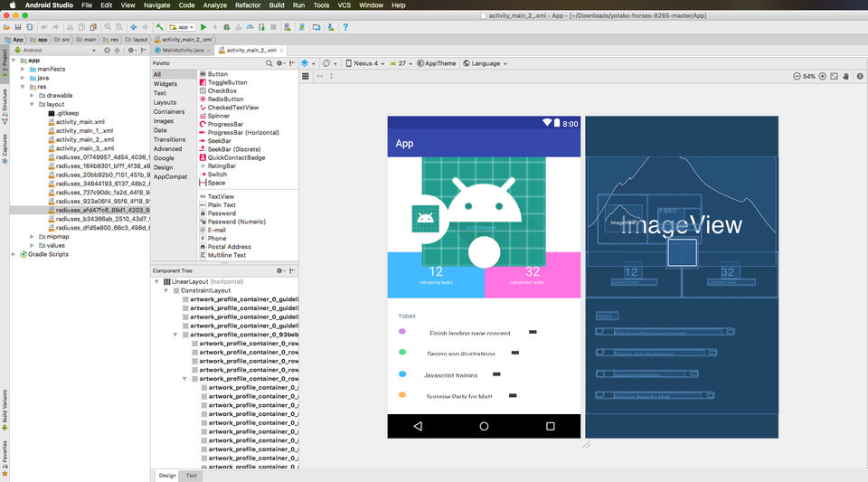Pick SeekBar widget from the Palette
The image size is (868, 482).
(219, 141)
